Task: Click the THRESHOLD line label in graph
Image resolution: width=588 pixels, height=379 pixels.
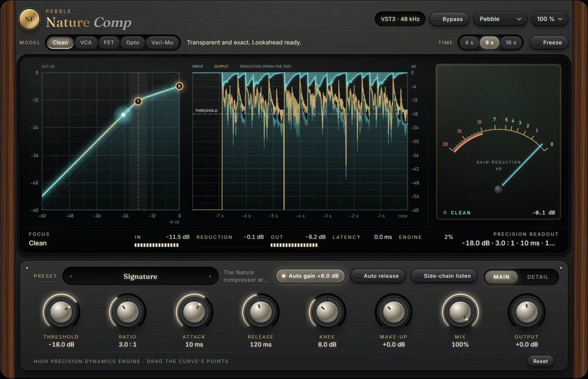Action: click(206, 110)
